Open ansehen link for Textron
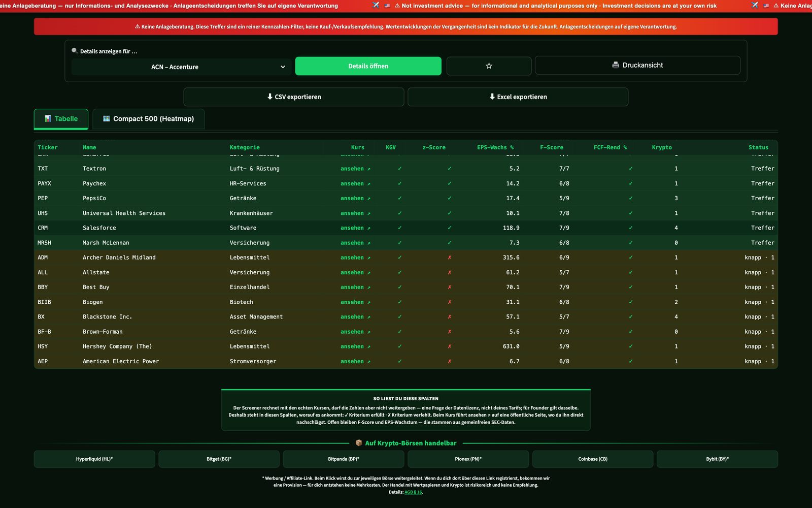 (355, 169)
